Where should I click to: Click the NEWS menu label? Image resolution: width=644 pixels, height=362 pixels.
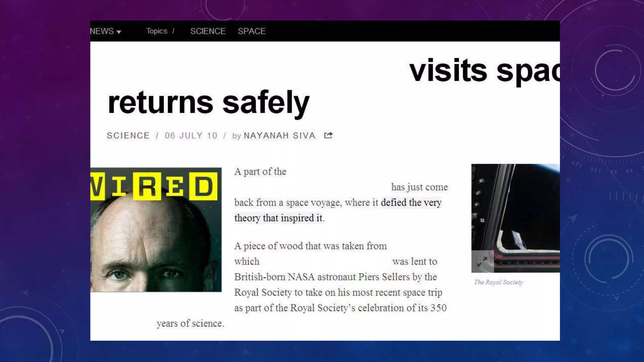(x=102, y=31)
